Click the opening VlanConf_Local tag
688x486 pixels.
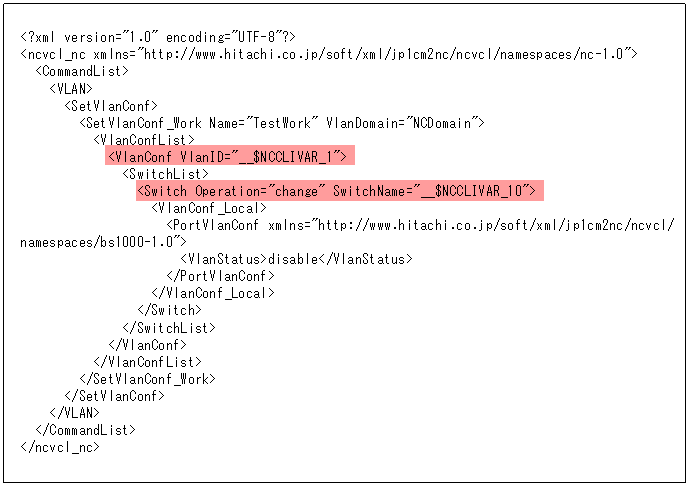pyautogui.click(x=209, y=208)
